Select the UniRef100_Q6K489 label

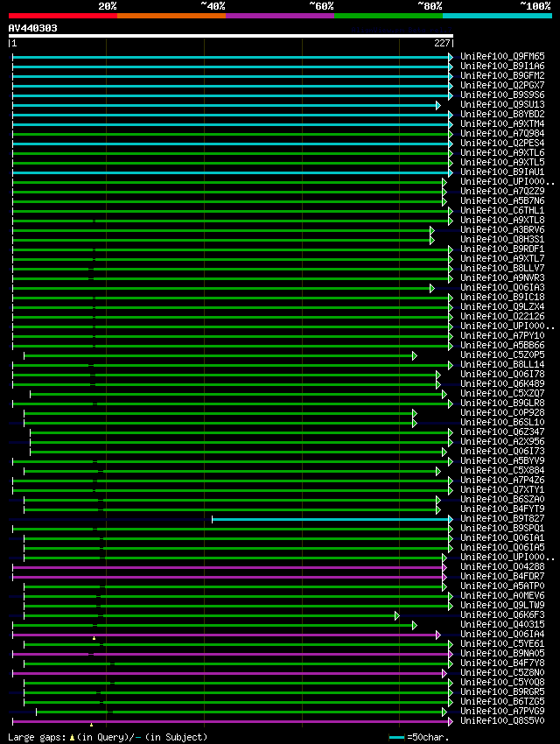point(502,384)
